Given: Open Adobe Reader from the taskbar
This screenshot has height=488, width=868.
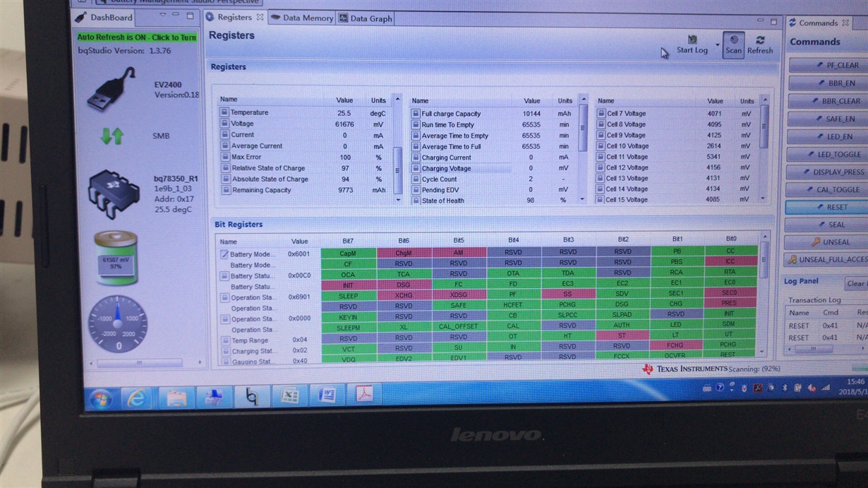Looking at the screenshot, I should tap(364, 394).
